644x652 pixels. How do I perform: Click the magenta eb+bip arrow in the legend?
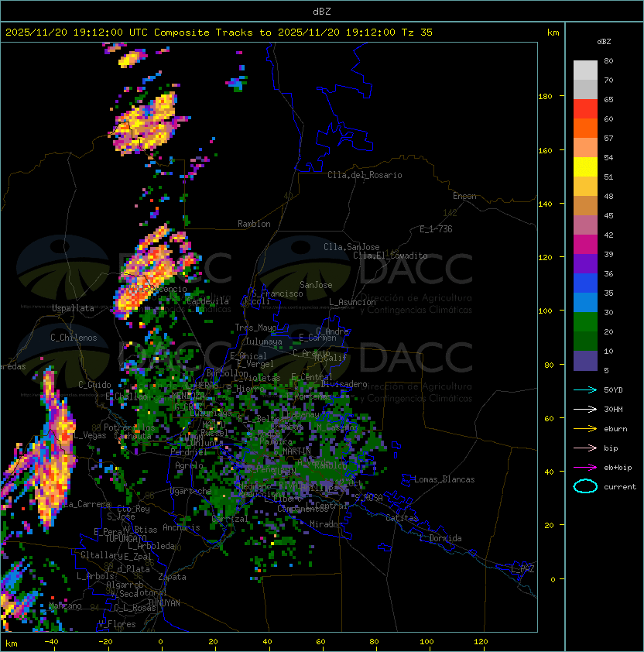[x=585, y=468]
